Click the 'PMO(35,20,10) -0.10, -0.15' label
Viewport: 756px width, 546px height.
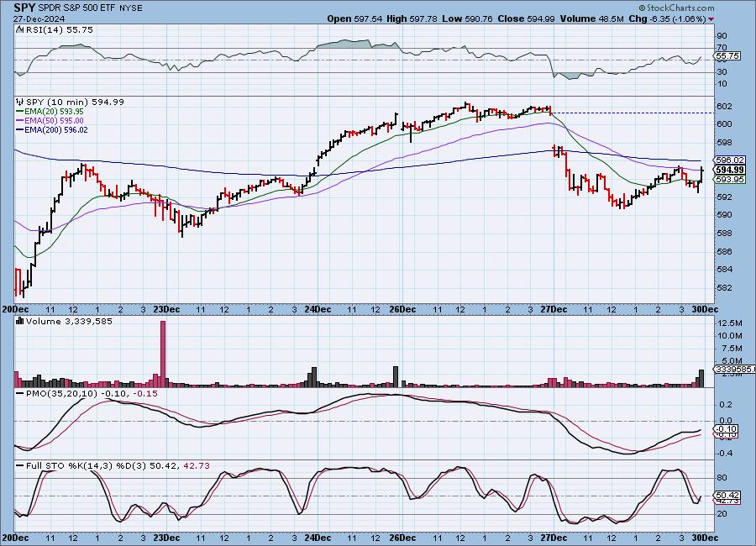[92, 394]
